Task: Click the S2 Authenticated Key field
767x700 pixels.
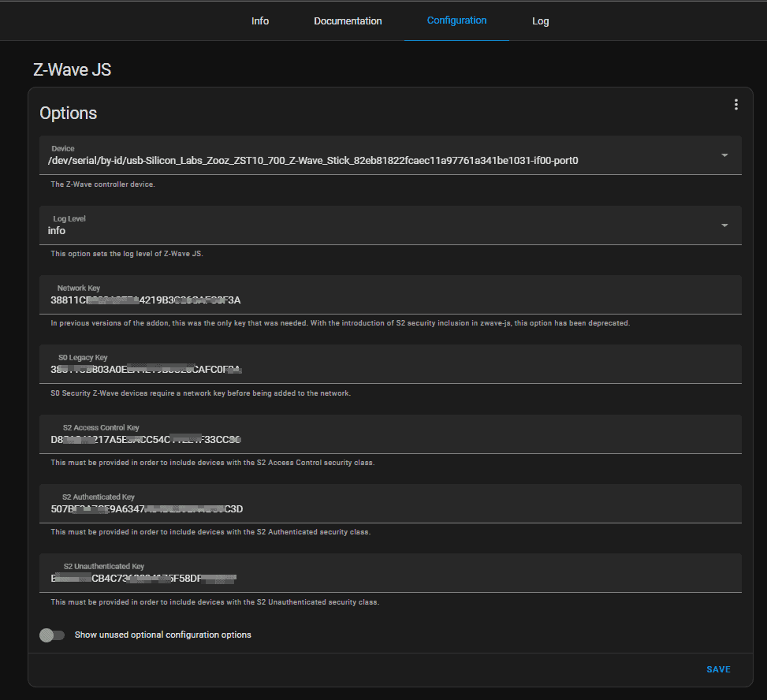Action: click(390, 504)
